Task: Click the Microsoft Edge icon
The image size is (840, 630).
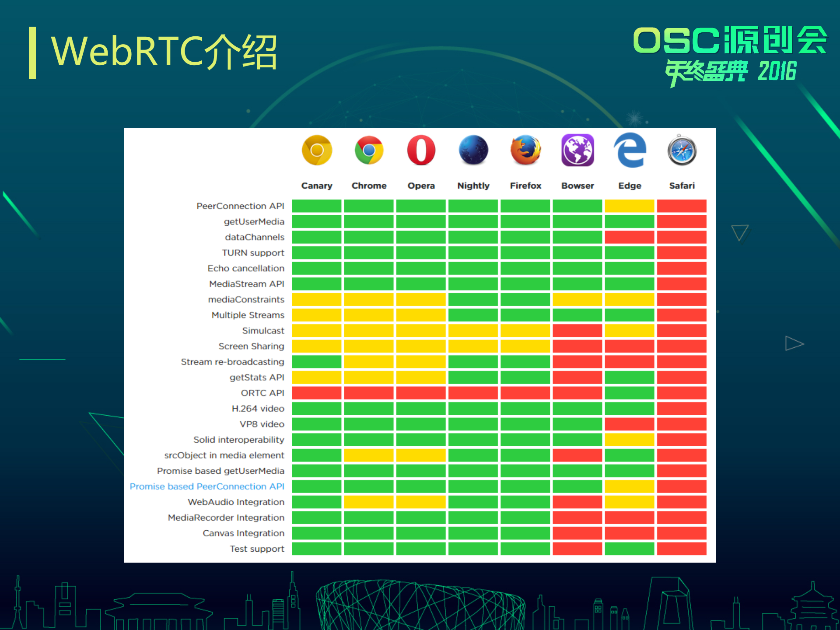Action: tap(630, 150)
